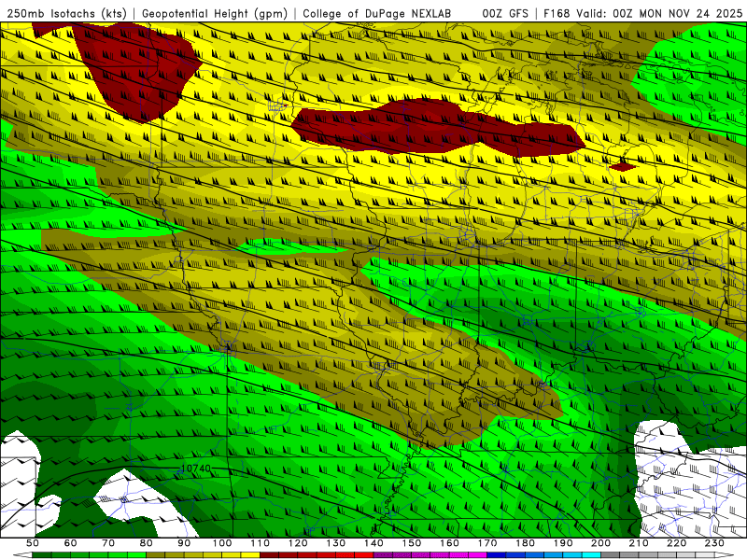The height and width of the screenshot is (560, 747).
Task: Click the '50' colorbar scale label
Action: (x=33, y=543)
